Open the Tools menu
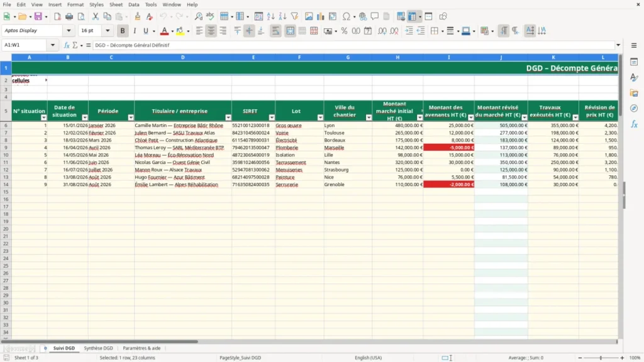The height and width of the screenshot is (362, 644). point(151,4)
